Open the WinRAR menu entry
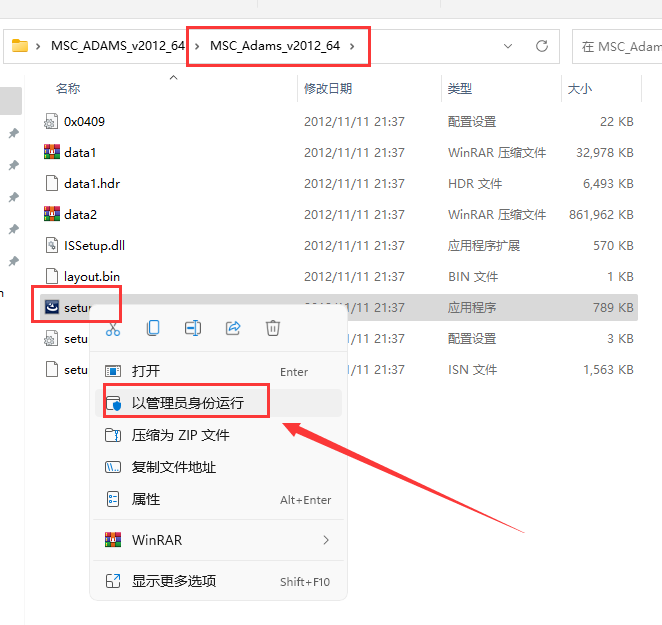662x625 pixels. pos(218,540)
